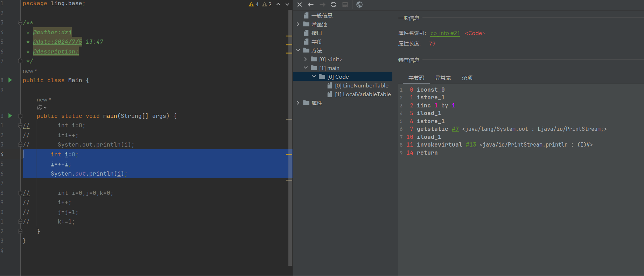Click the 'package ling.base;' line
This screenshot has height=276, width=644.
click(x=54, y=3)
